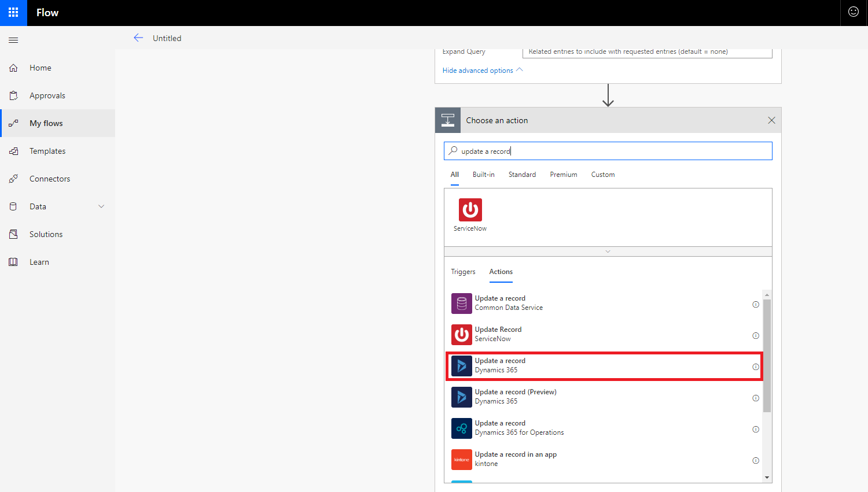
Task: Show info for Dynamics 365 Update a record
Action: click(756, 367)
